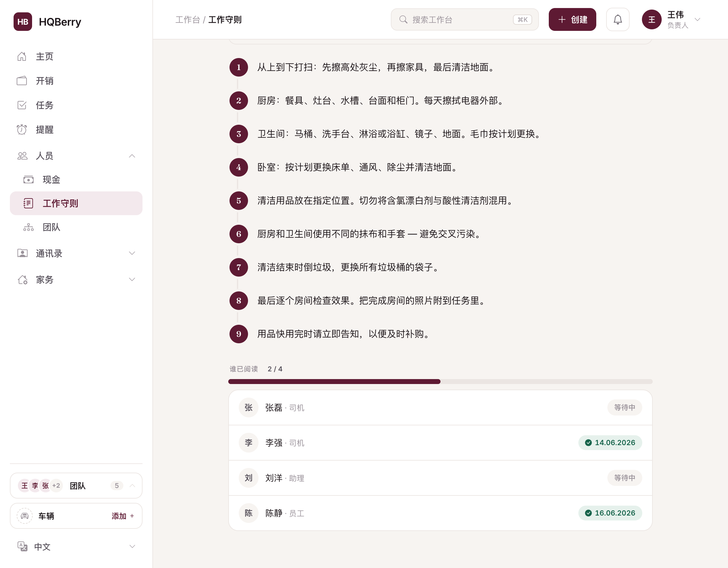Expand the 家务 section chevron

pos(132,279)
